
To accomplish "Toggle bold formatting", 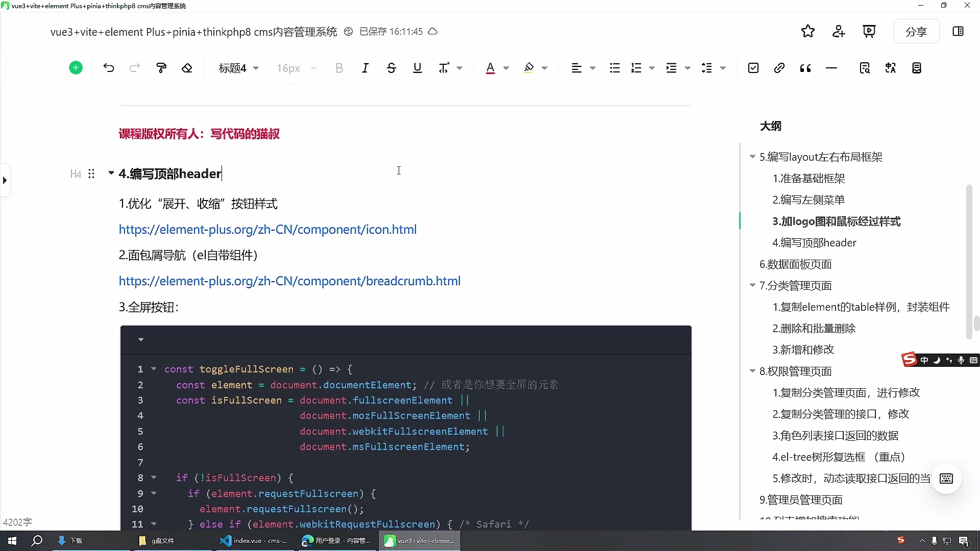I will click(339, 68).
